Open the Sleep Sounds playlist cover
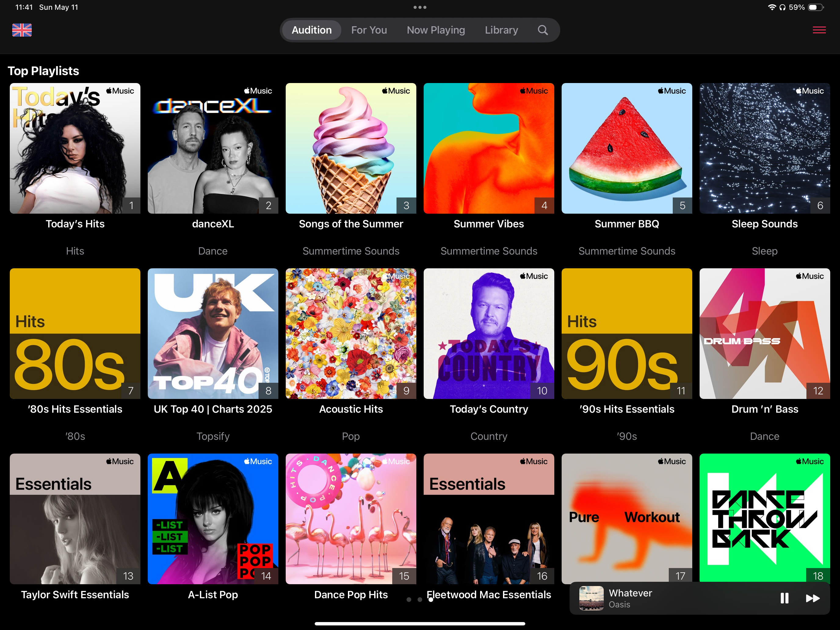This screenshot has width=840, height=630. coord(764,148)
